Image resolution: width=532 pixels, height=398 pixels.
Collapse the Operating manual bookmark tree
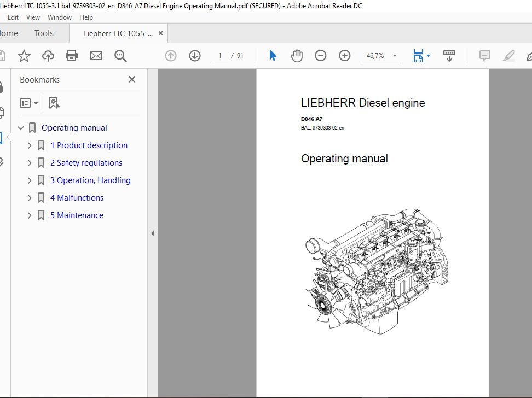point(20,127)
